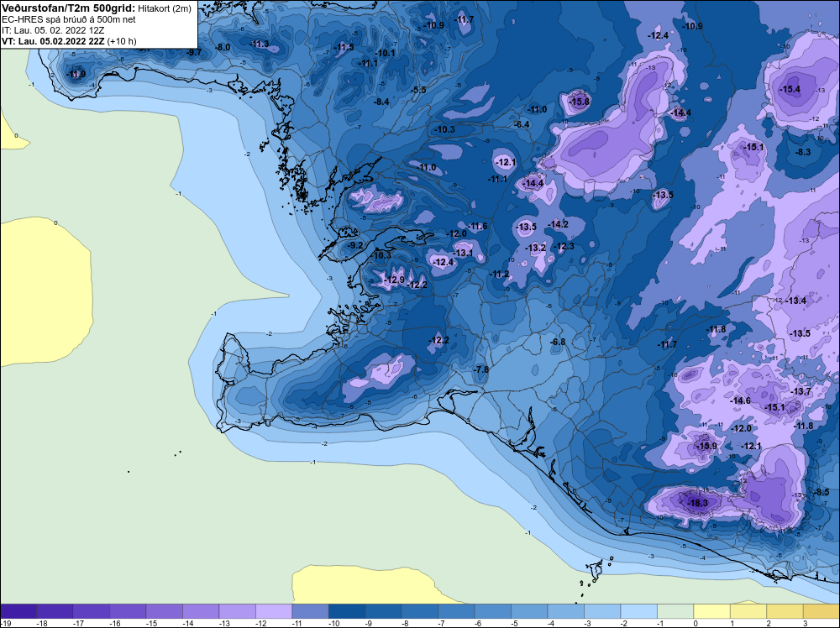840x628 pixels.
Task: Select the -12.9 temperature value
Action: (x=394, y=280)
